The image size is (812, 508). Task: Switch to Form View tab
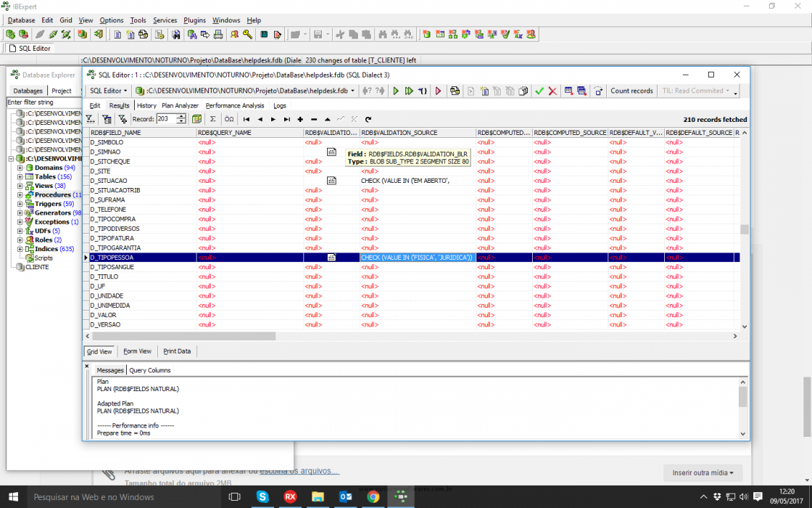137,351
